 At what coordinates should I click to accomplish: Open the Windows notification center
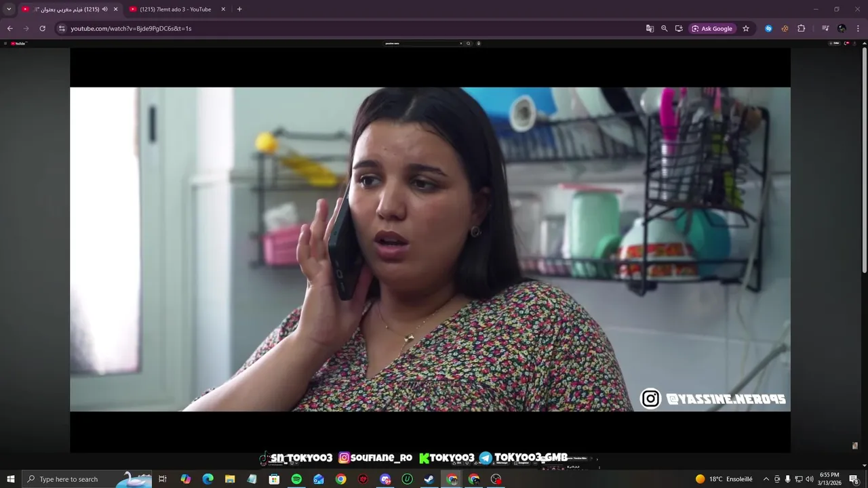point(854,479)
